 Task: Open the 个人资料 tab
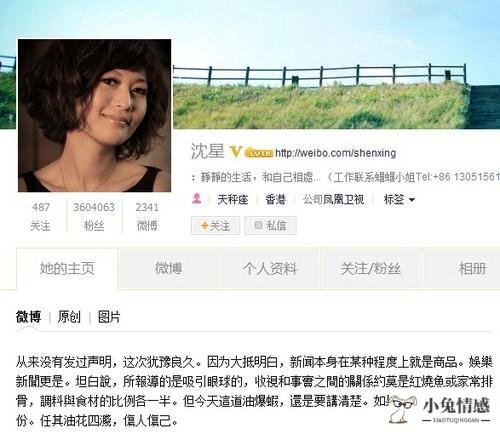click(270, 269)
